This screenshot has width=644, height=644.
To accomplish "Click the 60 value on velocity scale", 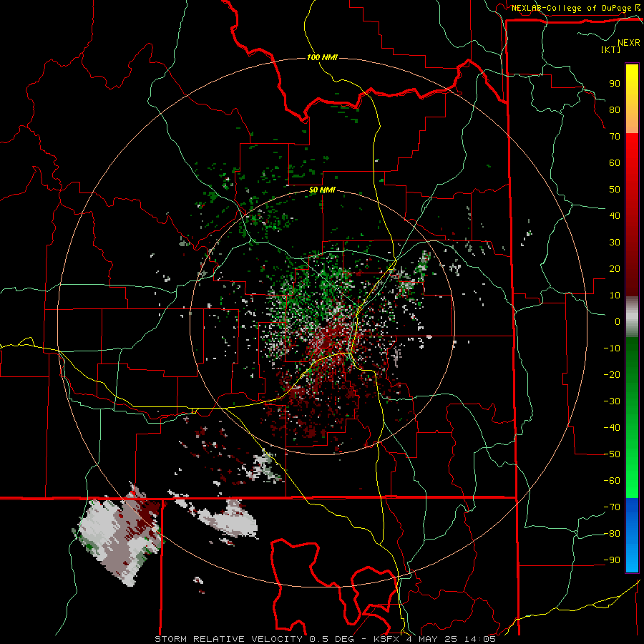I will [615, 162].
